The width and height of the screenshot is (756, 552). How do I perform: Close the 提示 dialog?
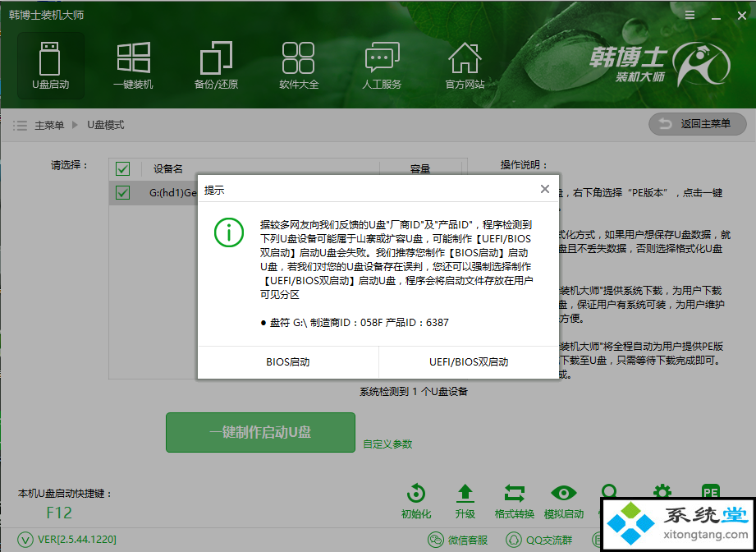pyautogui.click(x=545, y=189)
